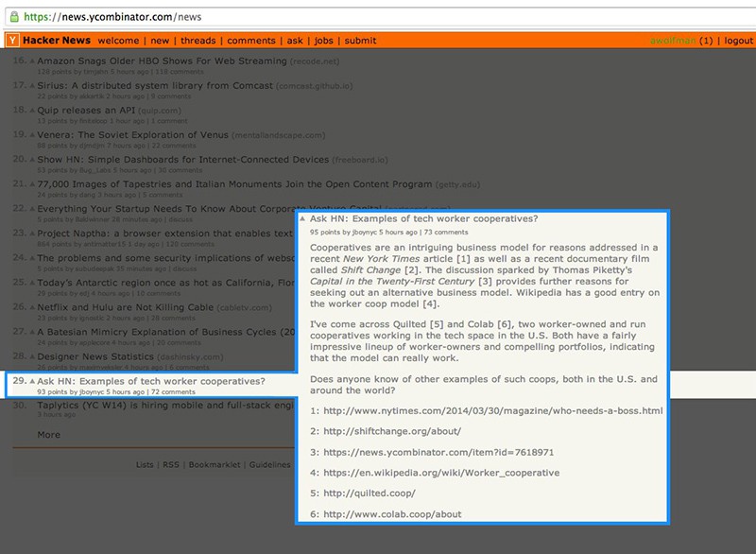Click '95 points' text in the preview popup
Image resolution: width=756 pixels, height=554 pixels.
pos(325,232)
